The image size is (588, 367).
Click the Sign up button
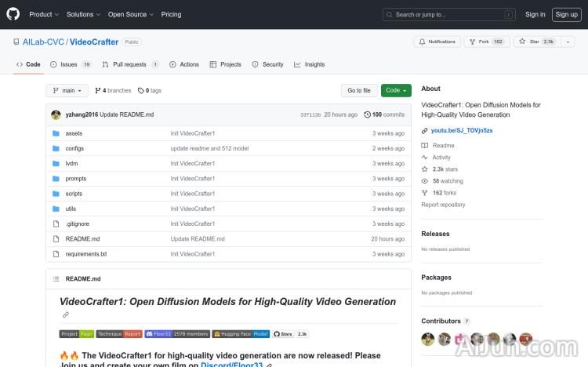[x=565, y=14]
